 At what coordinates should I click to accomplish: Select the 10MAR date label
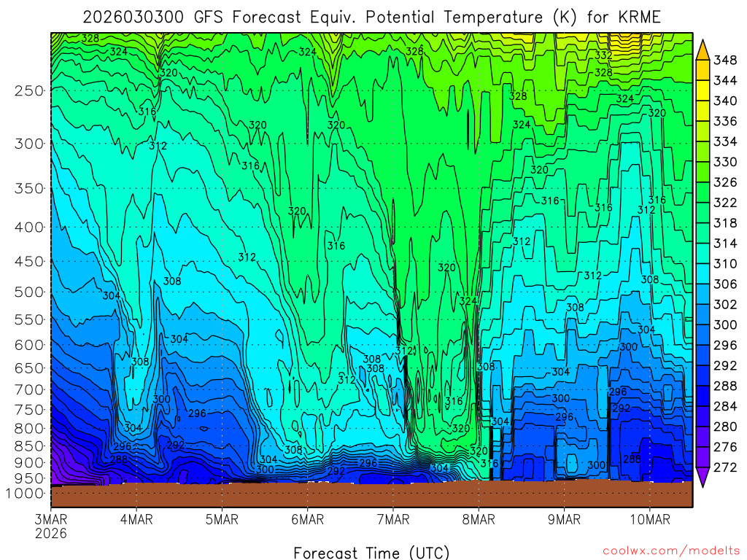650,519
